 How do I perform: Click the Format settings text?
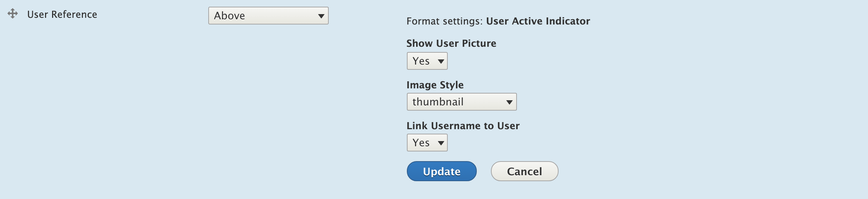pyautogui.click(x=445, y=22)
